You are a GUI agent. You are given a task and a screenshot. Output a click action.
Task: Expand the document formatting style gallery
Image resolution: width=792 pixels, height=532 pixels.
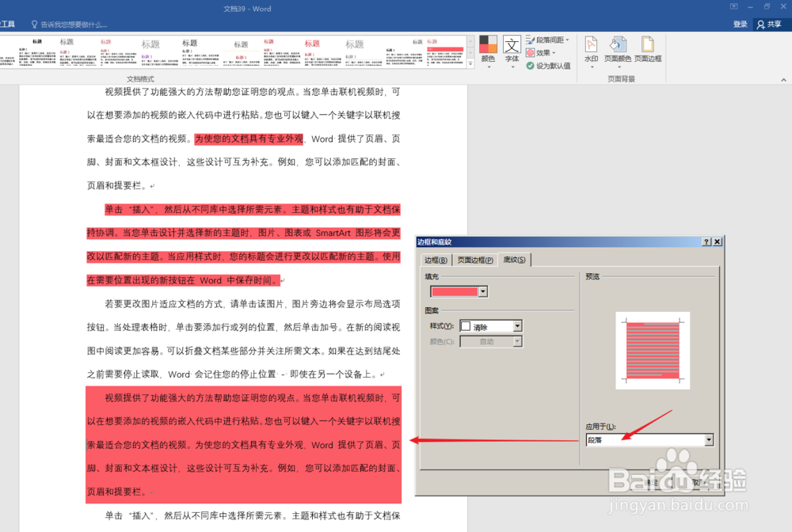pos(470,63)
